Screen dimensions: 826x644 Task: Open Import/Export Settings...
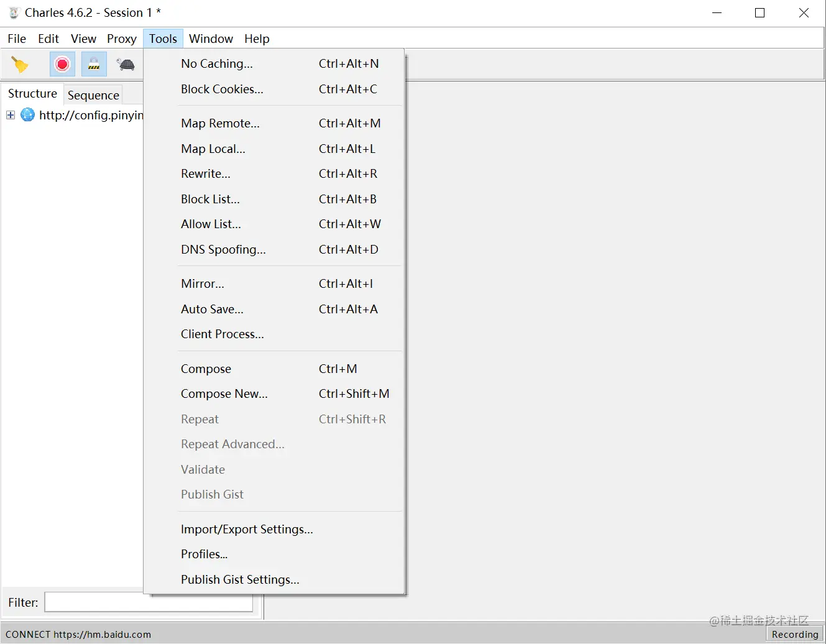(274, 529)
